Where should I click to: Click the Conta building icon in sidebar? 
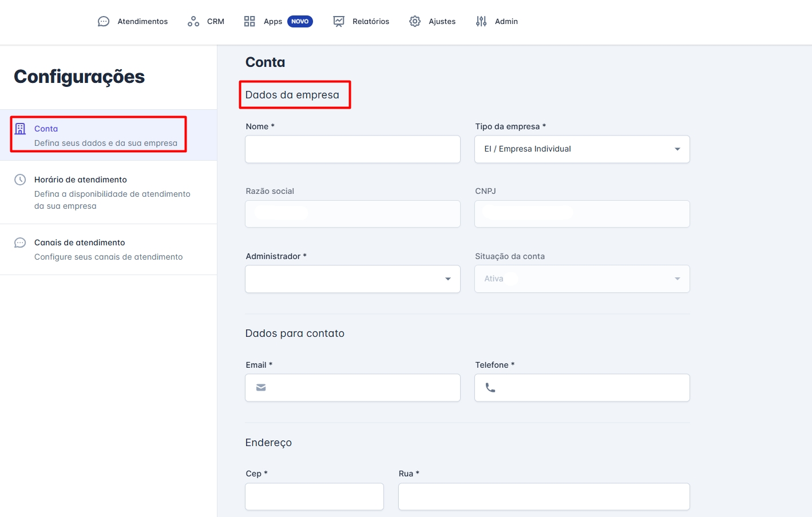tap(20, 129)
